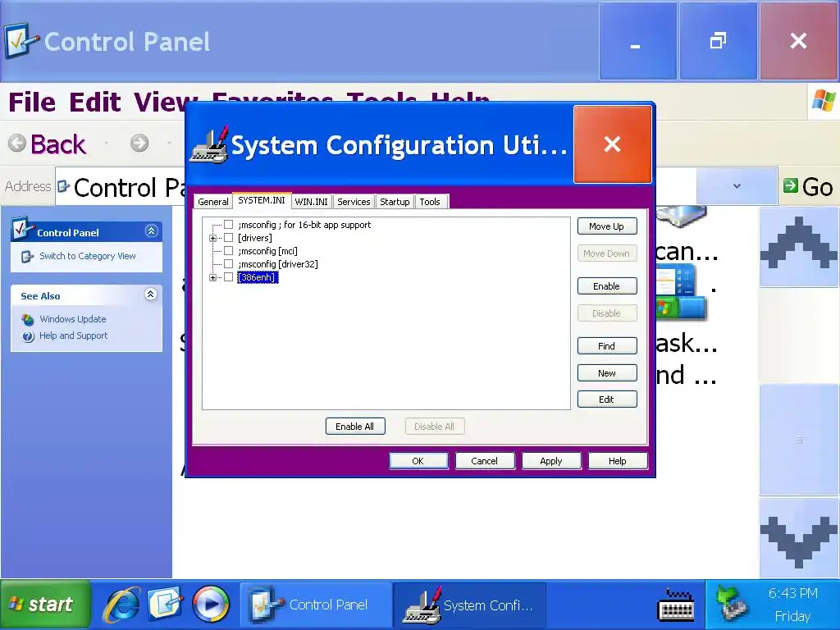The height and width of the screenshot is (630, 840).
Task: Click the Show Desktop quick launch icon
Action: pyautogui.click(x=166, y=605)
